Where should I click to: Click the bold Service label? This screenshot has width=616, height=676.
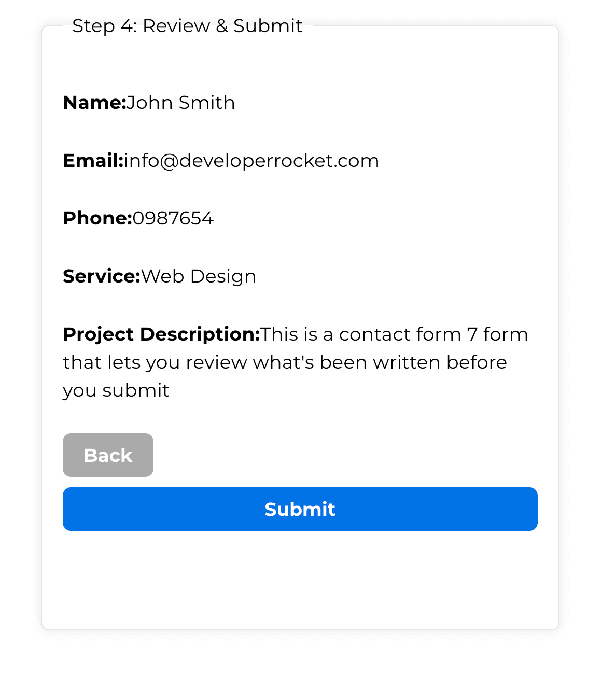click(102, 276)
